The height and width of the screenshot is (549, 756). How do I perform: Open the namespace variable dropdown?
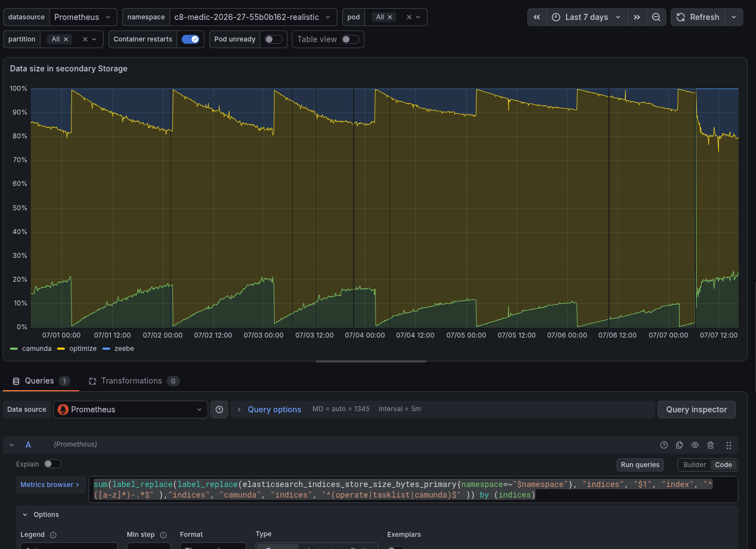click(x=253, y=17)
